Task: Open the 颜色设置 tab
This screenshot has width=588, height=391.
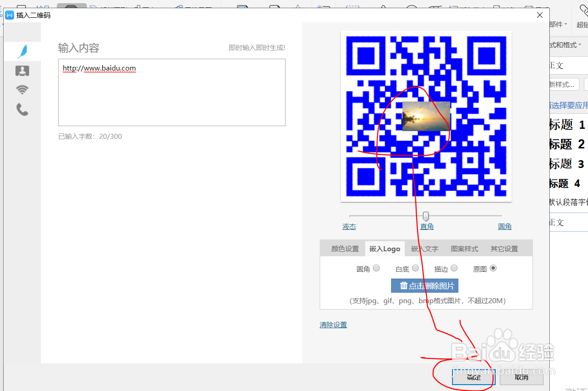Action: [x=345, y=249]
